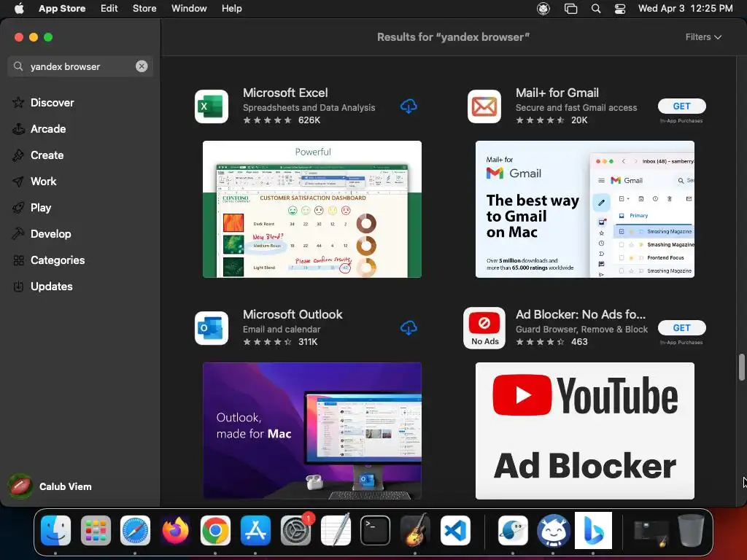Click the results vertical scrollbar thumb
Screen dimensions: 747x560
[741, 367]
